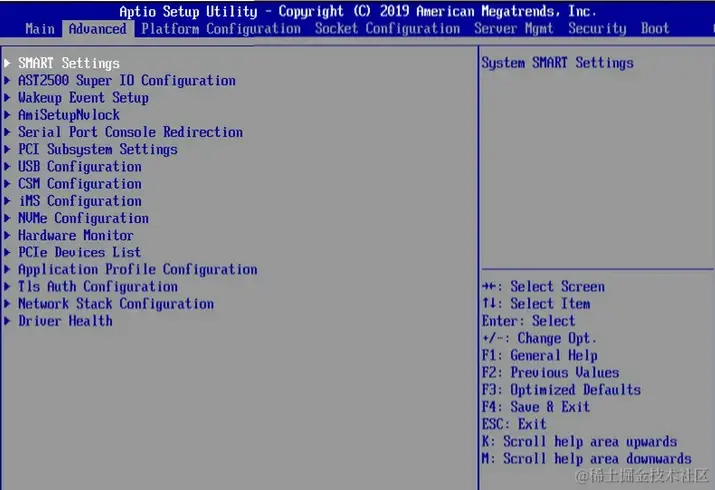Open the Server Mgmt tab

click(513, 29)
